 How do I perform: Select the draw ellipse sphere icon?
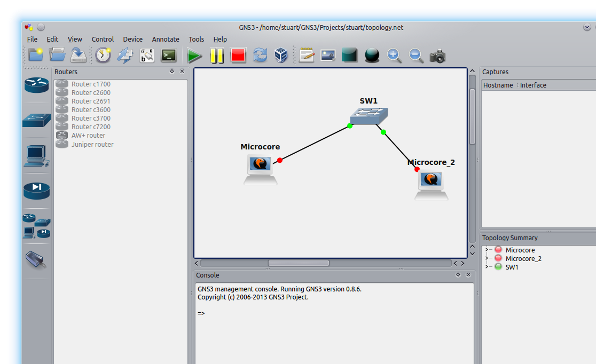(x=372, y=56)
